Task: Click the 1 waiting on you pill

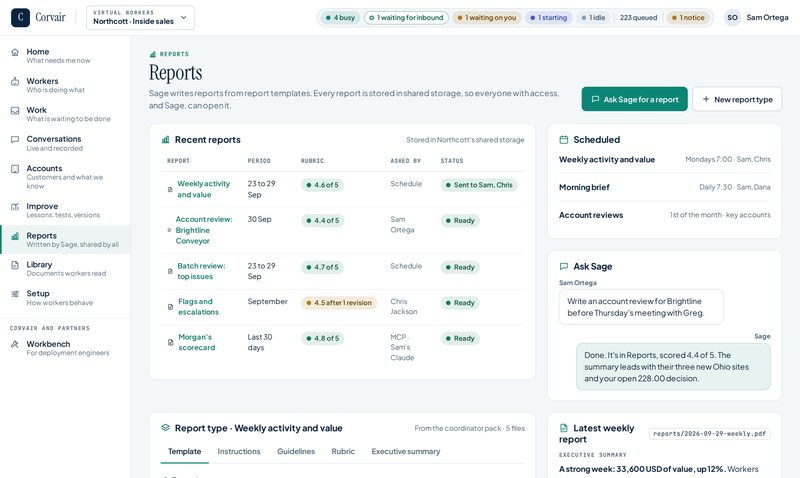Action: (487, 17)
